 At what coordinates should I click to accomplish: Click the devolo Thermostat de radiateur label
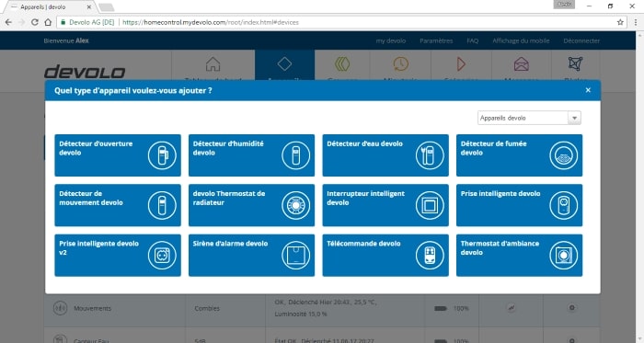[229, 199]
